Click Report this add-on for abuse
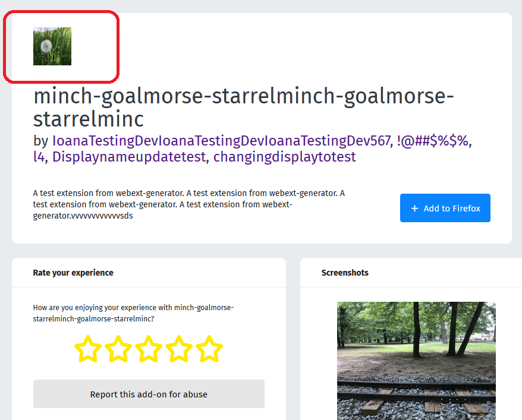The height and width of the screenshot is (420, 522). tap(149, 394)
